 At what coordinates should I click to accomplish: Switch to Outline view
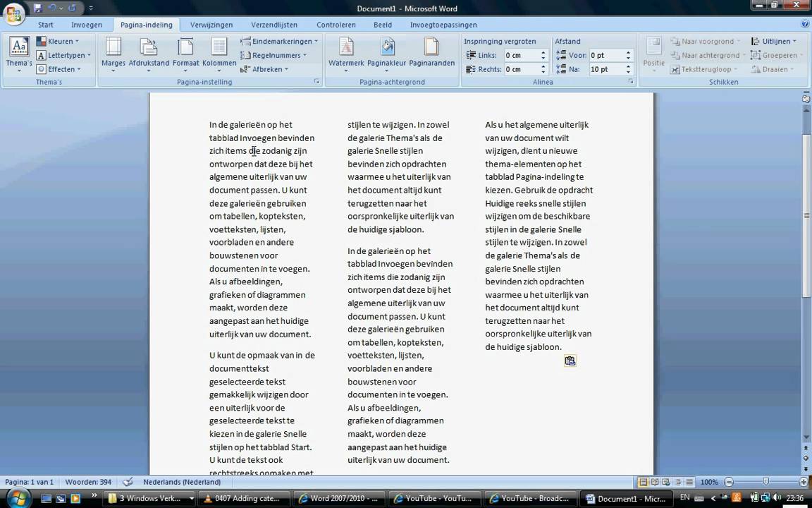tap(677, 482)
